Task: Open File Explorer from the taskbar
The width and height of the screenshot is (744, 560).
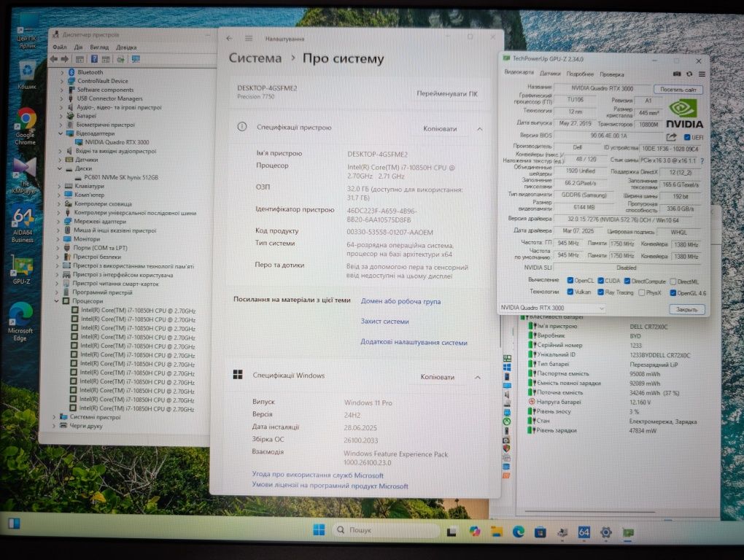Action: click(x=496, y=532)
